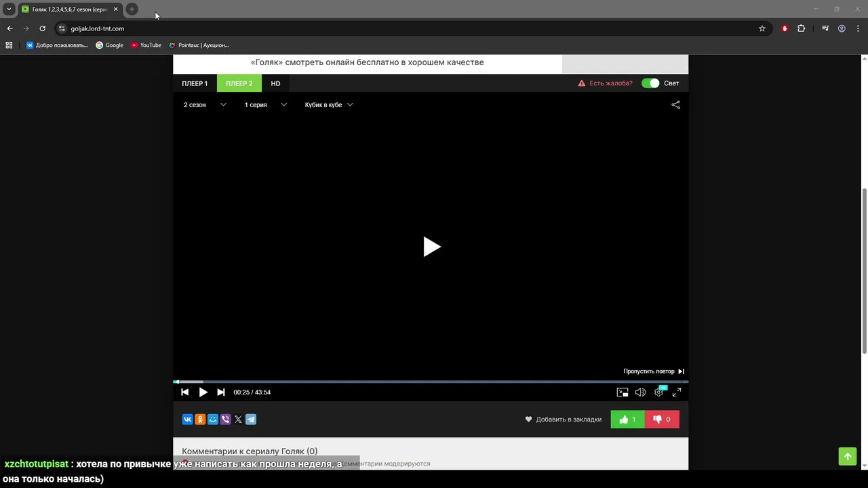The height and width of the screenshot is (488, 868).
Task: Open the tab search dropdown arrow
Action: tap(9, 9)
